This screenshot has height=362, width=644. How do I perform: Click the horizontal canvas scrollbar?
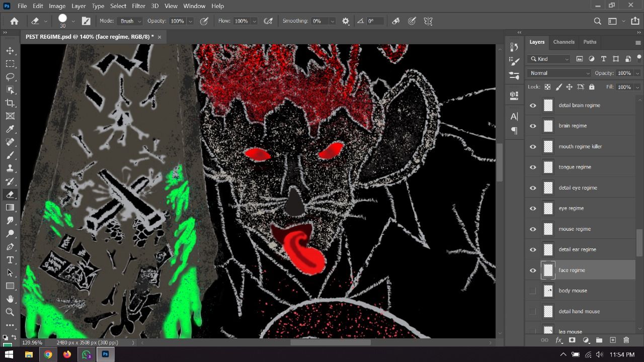(x=331, y=342)
